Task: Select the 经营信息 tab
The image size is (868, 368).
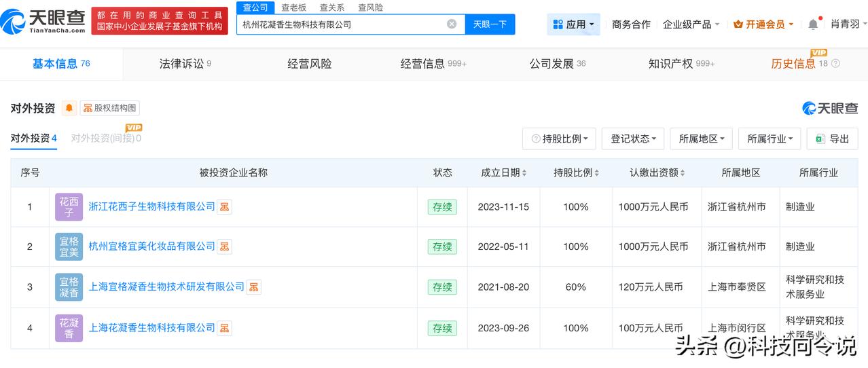Action: [433, 64]
